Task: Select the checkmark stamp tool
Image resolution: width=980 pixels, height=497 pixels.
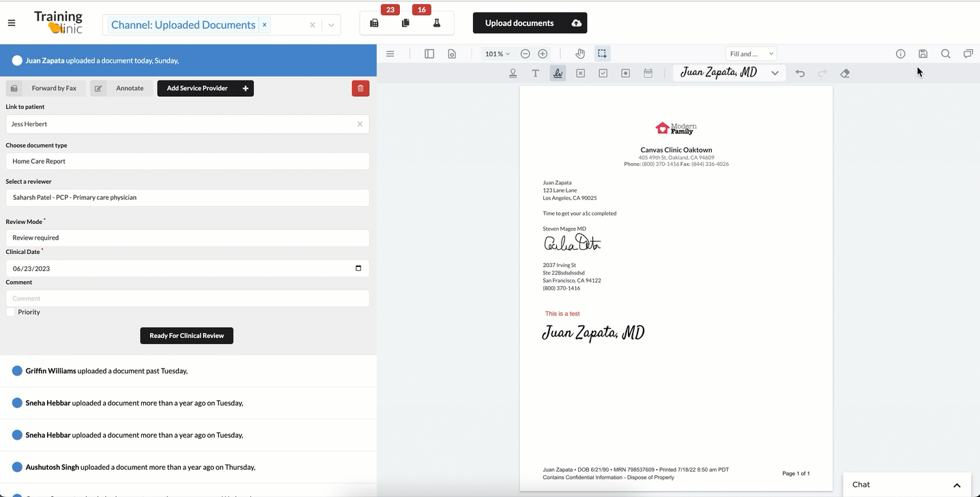Action: [603, 73]
